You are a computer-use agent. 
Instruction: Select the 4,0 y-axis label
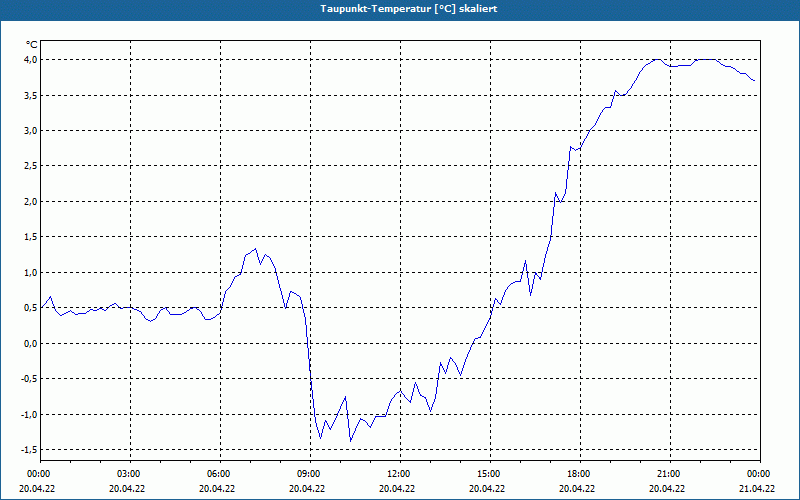31,60
